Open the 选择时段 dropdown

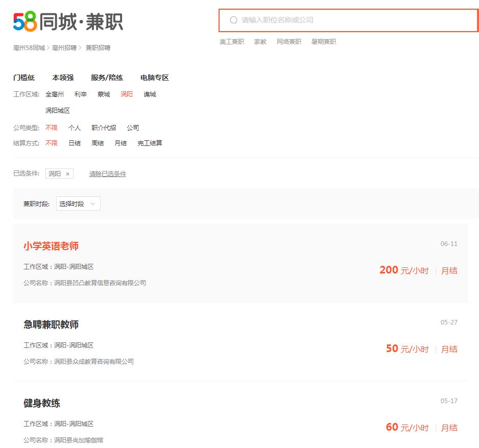click(x=78, y=204)
